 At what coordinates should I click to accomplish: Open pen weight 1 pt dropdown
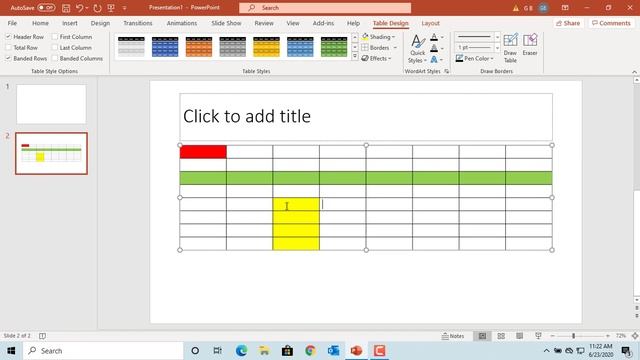[x=497, y=48]
